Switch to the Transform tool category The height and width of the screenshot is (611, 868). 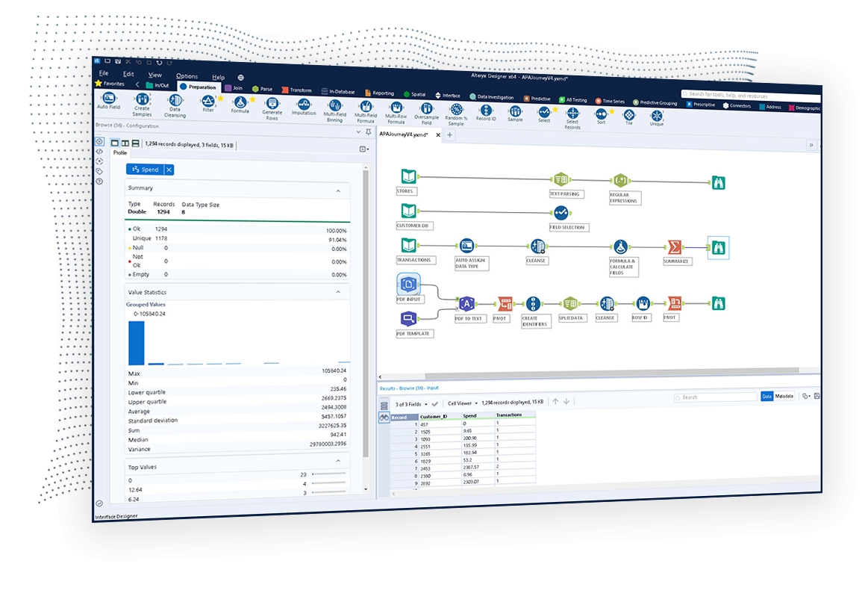point(297,90)
